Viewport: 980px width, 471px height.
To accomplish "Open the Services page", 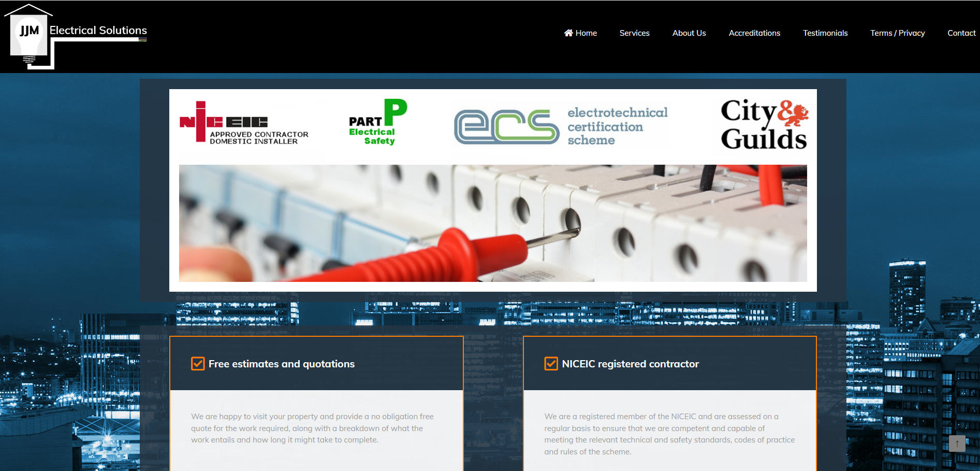I will [x=634, y=33].
